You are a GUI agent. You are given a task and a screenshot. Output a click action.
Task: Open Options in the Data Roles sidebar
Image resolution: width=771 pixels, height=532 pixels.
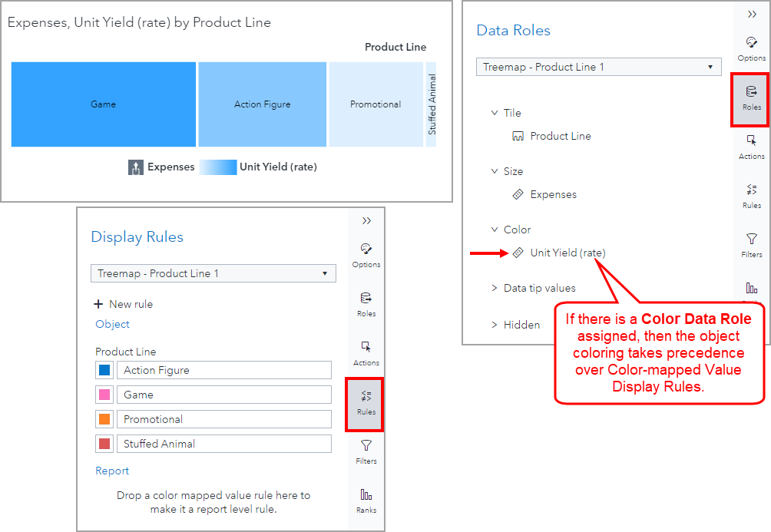[751, 48]
